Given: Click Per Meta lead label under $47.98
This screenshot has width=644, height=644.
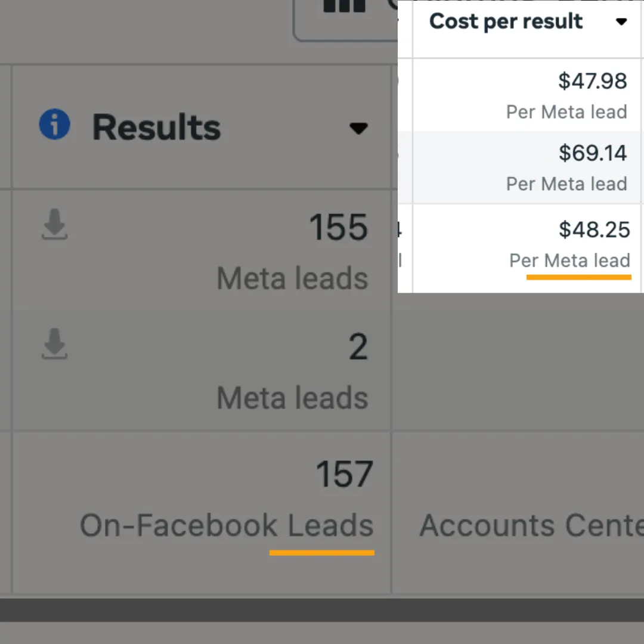Looking at the screenshot, I should click(566, 112).
